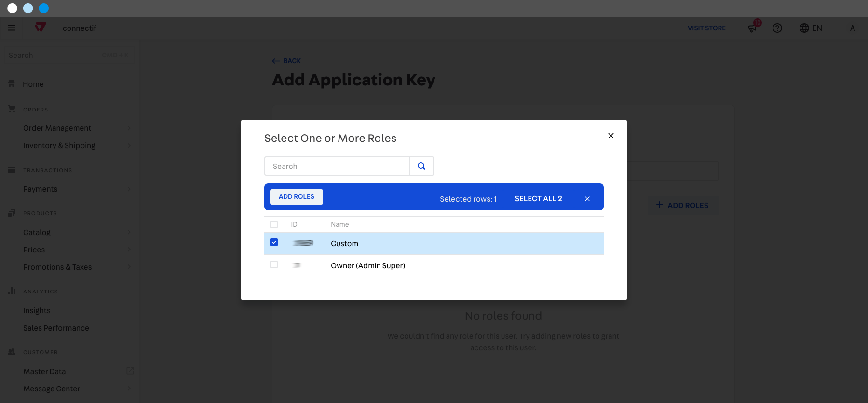Viewport: 868px width, 403px height.
Task: Open the help question mark icon
Action: pyautogui.click(x=777, y=28)
